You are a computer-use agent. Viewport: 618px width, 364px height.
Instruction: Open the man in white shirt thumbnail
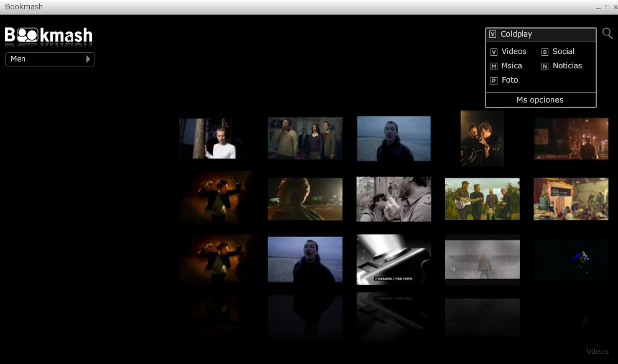click(x=216, y=139)
